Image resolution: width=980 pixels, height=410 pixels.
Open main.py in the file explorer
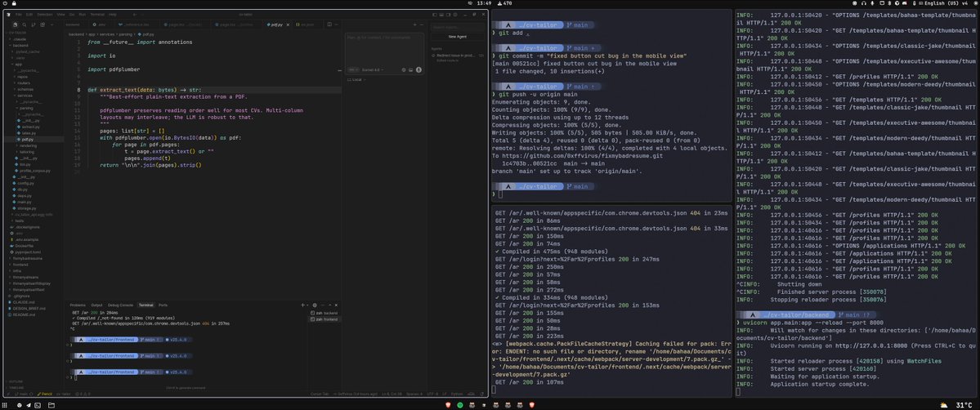point(25,202)
